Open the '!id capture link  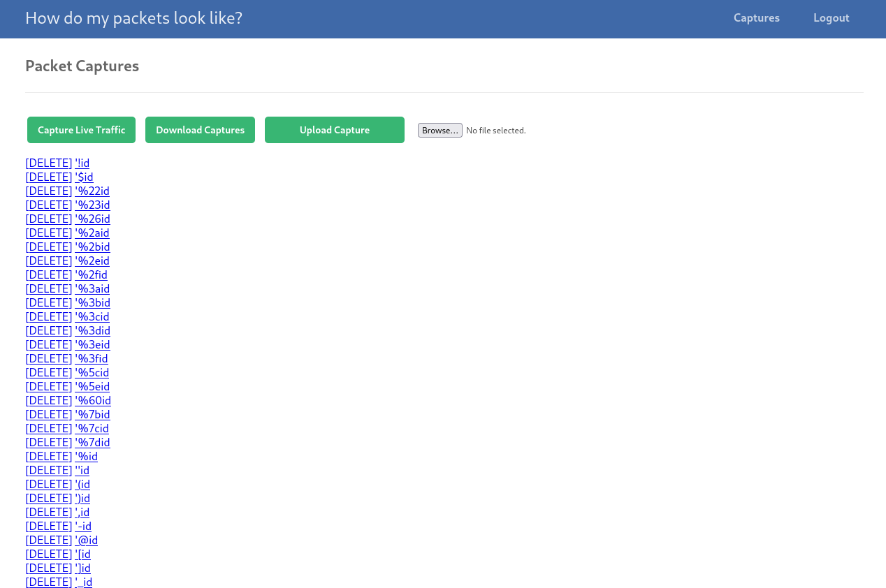click(82, 163)
